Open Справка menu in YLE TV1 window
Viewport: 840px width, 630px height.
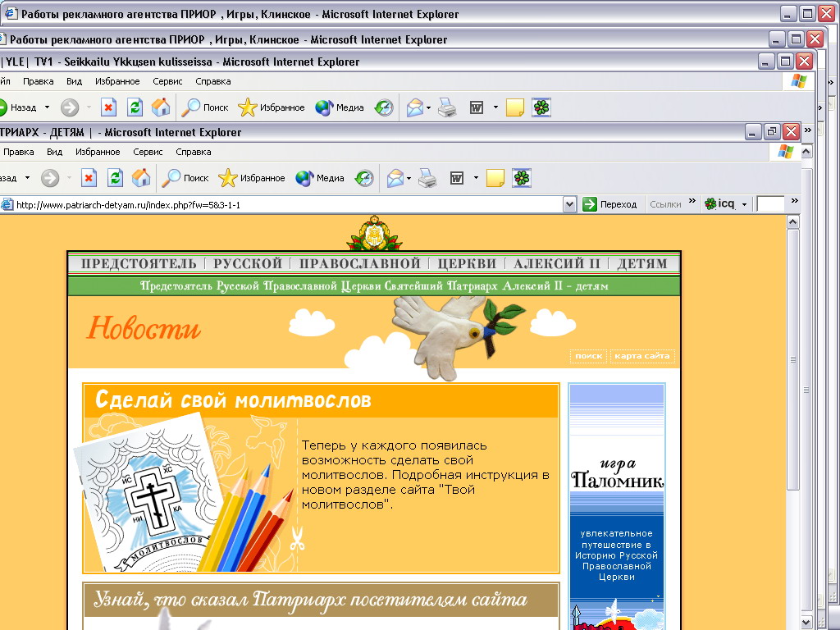click(212, 81)
